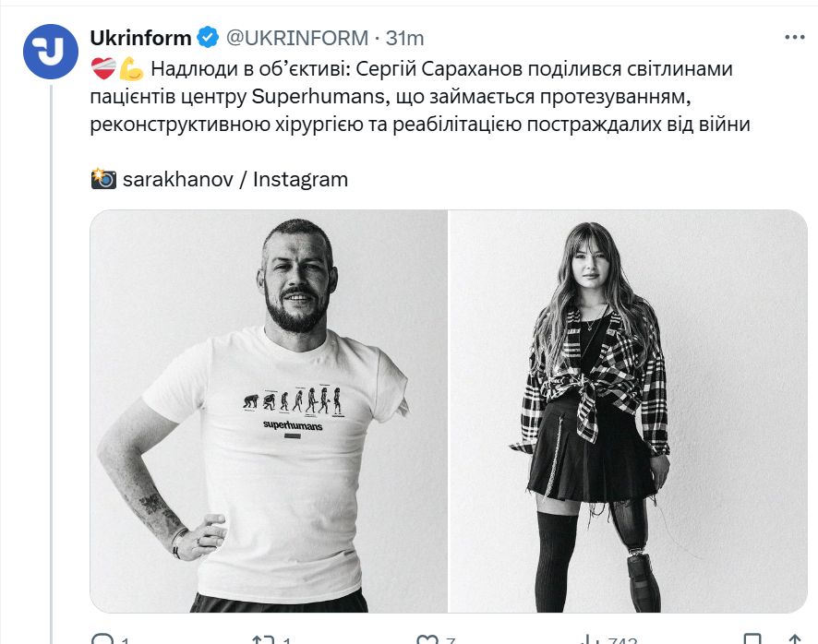Click the reply speech bubble icon

click(x=102, y=638)
